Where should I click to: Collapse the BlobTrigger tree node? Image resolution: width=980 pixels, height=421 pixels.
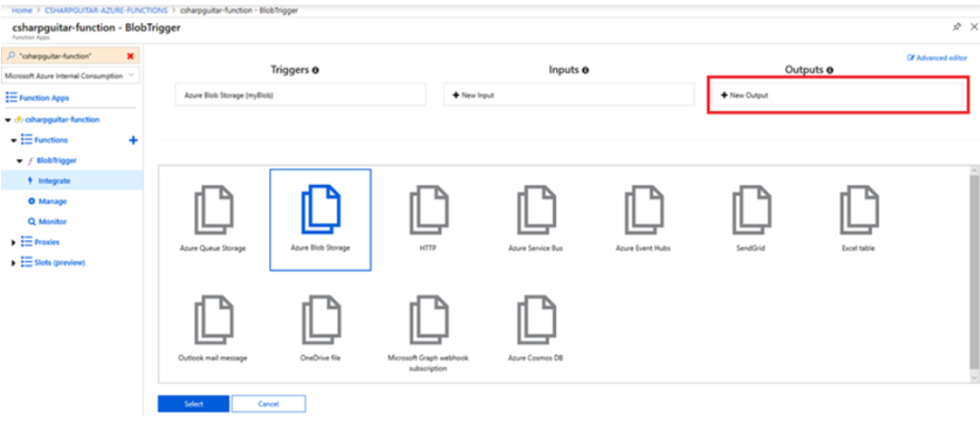click(20, 161)
